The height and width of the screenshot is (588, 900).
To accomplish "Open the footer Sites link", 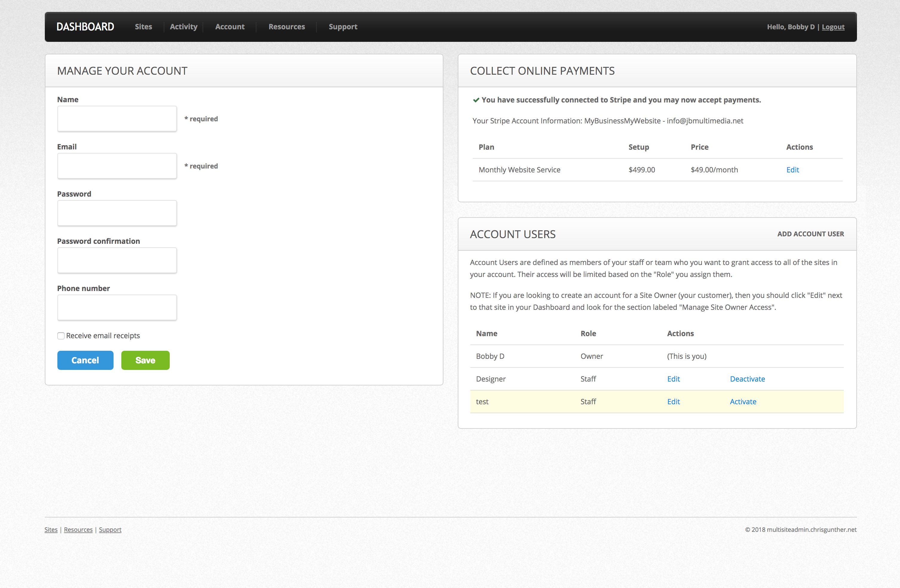I will [51, 530].
